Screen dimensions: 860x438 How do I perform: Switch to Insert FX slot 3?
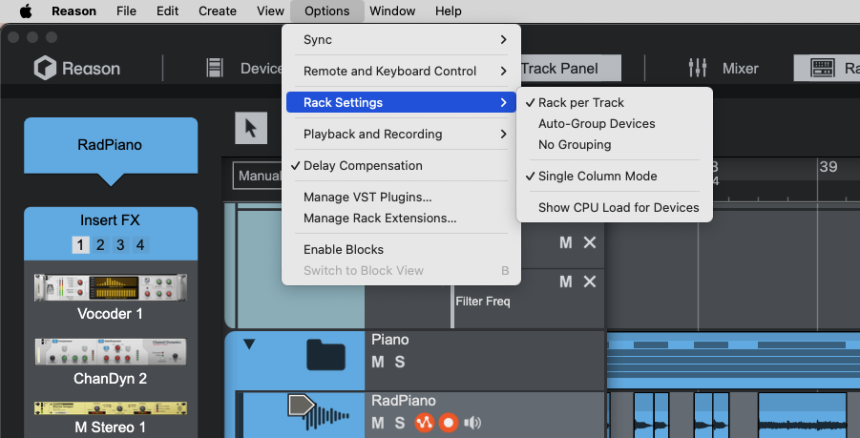point(120,245)
